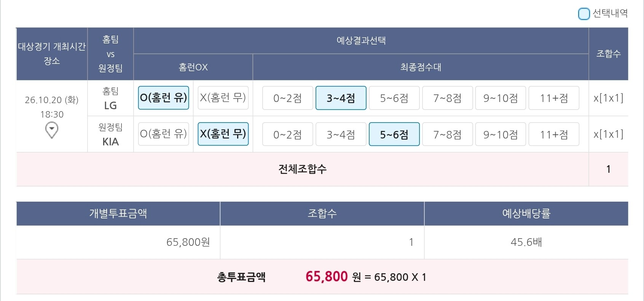644x301 pixels.
Task: Expand venue details location pin icon
Action: click(x=52, y=131)
